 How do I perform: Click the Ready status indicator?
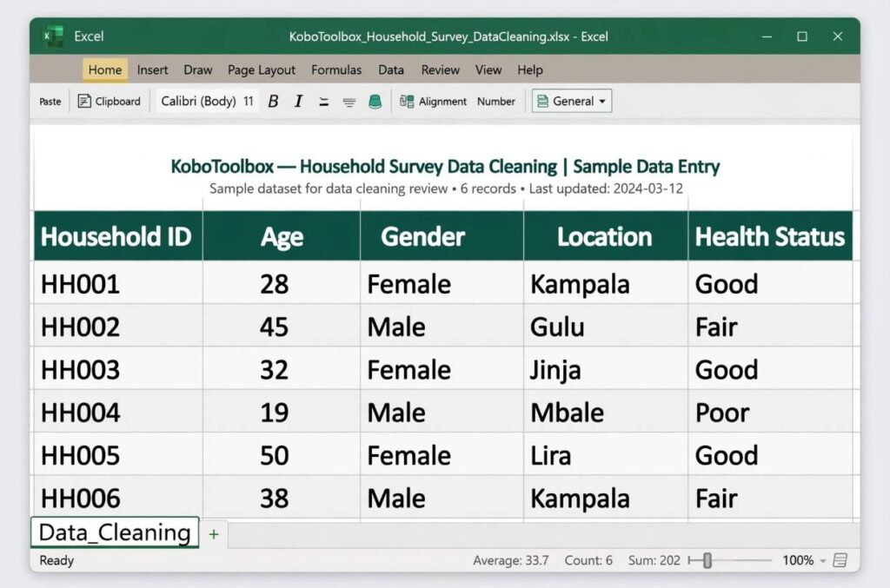coord(56,560)
